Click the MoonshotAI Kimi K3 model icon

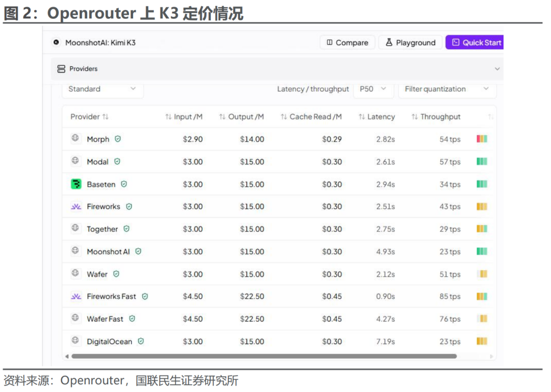pyautogui.click(x=56, y=42)
